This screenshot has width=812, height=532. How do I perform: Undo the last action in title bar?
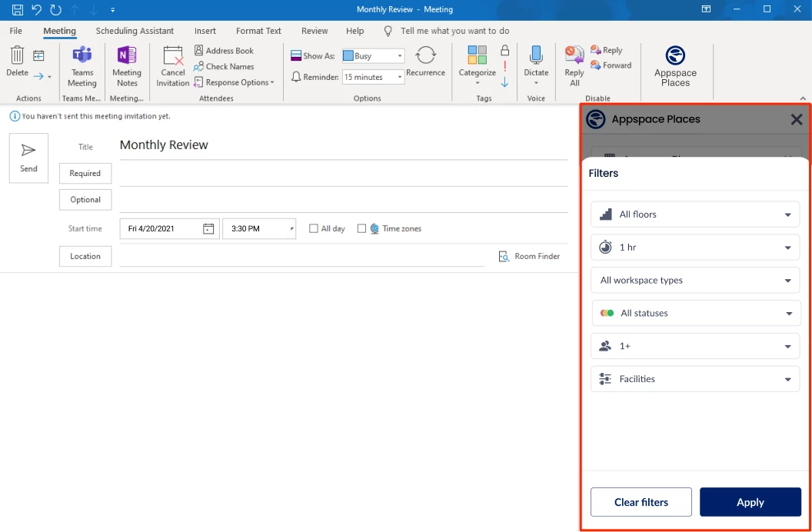pos(36,9)
